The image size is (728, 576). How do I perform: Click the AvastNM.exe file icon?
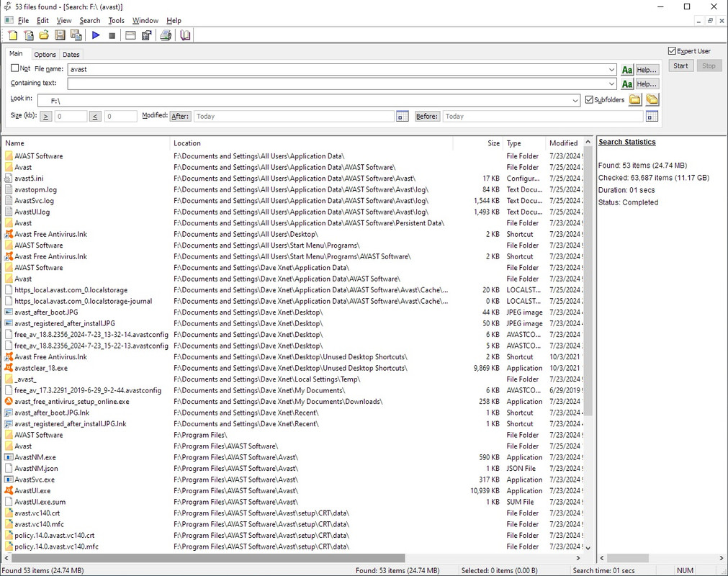9,457
